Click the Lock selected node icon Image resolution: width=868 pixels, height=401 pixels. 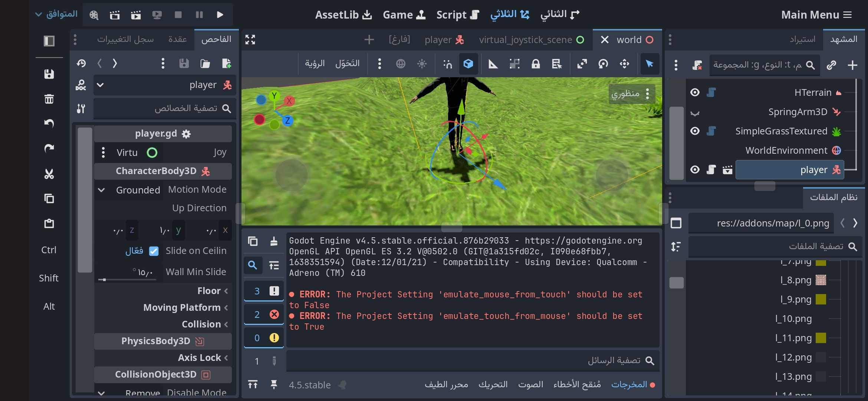(x=535, y=64)
